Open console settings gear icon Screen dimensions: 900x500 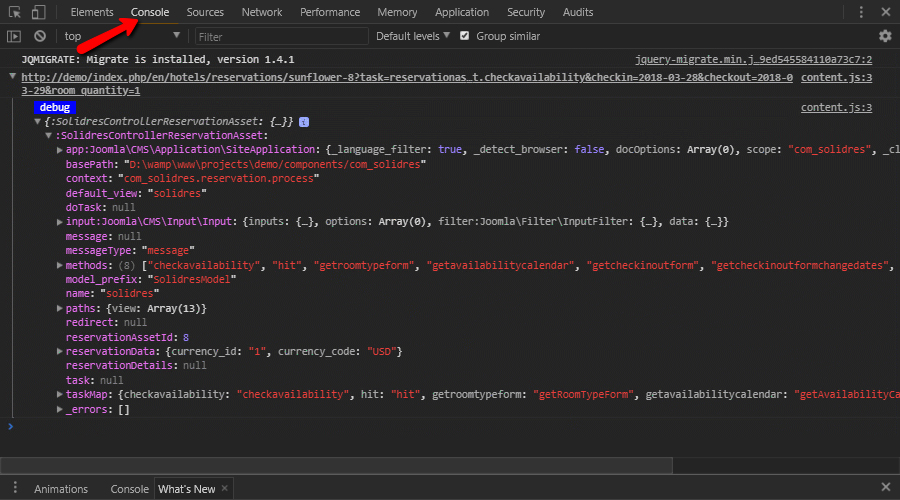885,36
